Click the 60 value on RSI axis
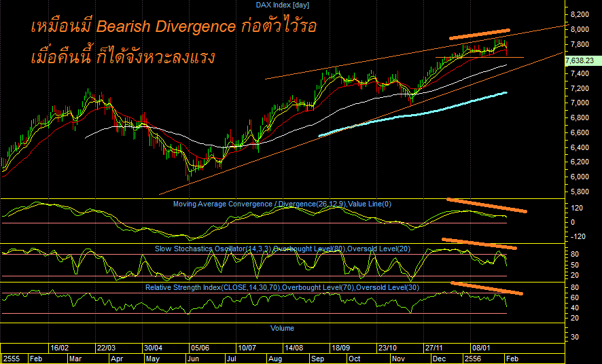The height and width of the screenshot is (364, 602). pos(575,298)
